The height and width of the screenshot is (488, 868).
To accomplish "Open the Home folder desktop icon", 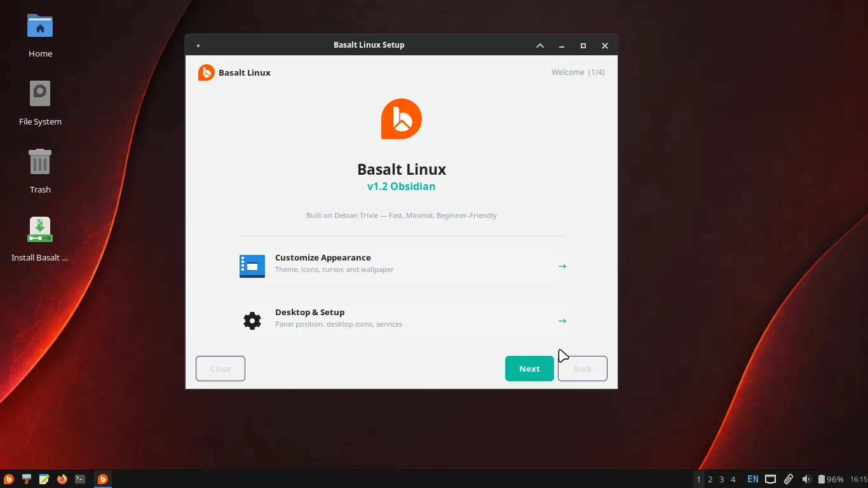I will click(40, 36).
